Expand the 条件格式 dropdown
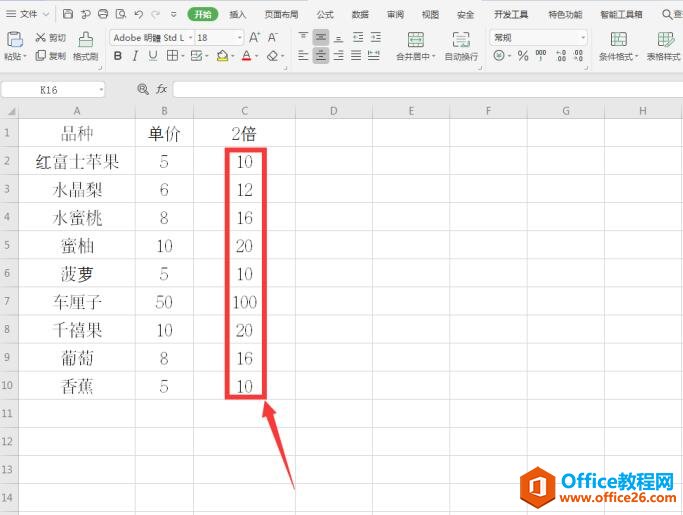The width and height of the screenshot is (683, 515). tap(636, 57)
